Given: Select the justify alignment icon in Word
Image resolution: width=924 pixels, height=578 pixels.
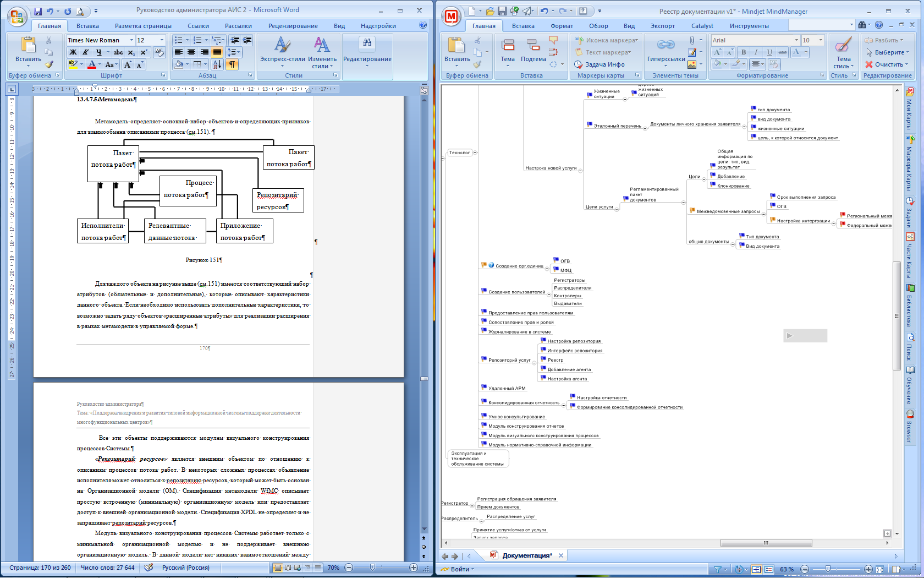Looking at the screenshot, I should pyautogui.click(x=217, y=52).
